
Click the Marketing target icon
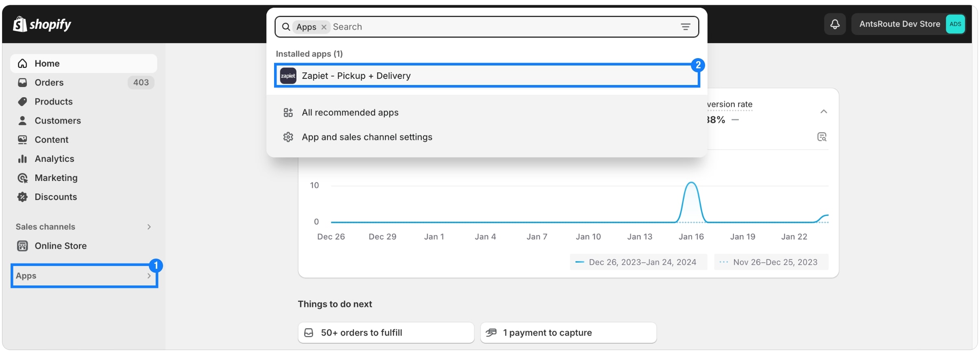point(22,178)
